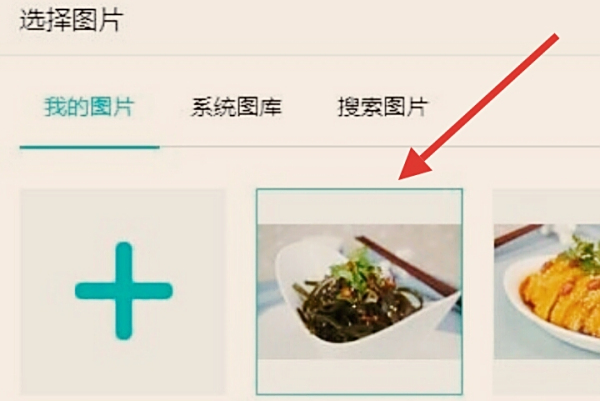Switch to the 搜索图片 tab
The width and height of the screenshot is (600, 401).
(382, 107)
